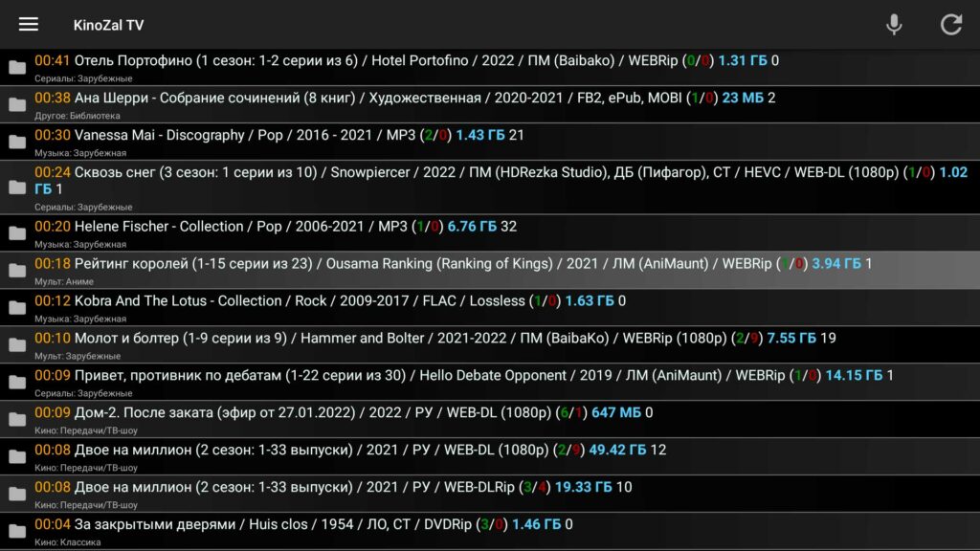This screenshot has width=980, height=551.
Task: Click the 647 МБ size value
Action: click(616, 413)
